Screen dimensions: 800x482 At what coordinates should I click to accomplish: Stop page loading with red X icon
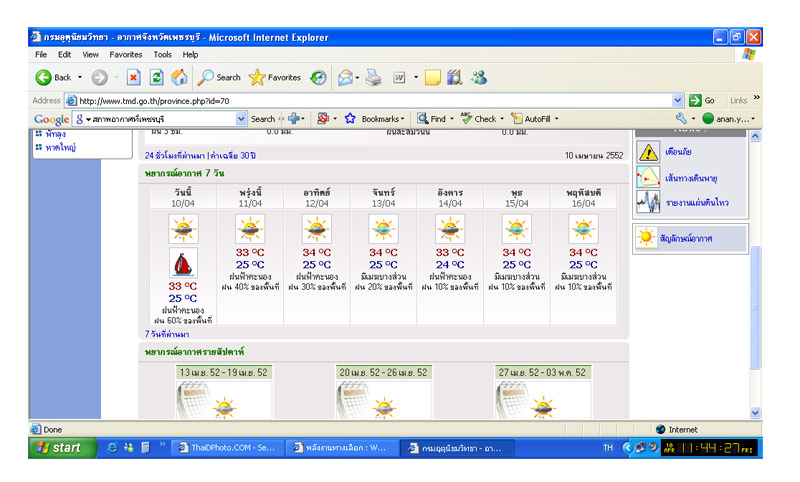pos(133,77)
